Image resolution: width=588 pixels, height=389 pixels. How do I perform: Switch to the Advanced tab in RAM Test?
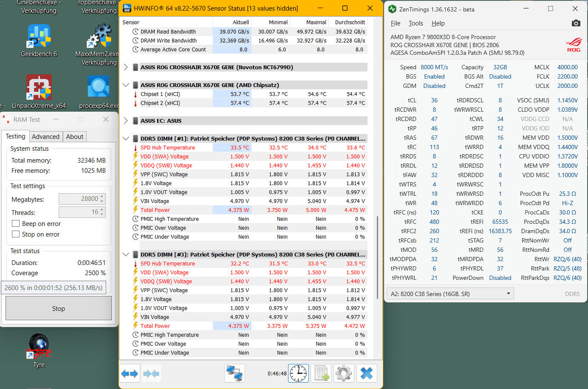click(46, 136)
